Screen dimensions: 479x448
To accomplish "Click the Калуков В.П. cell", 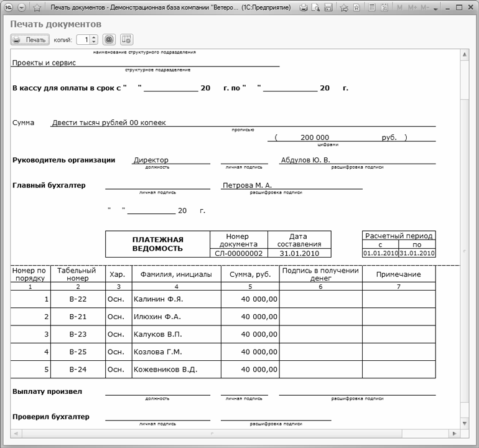I will (176, 334).
